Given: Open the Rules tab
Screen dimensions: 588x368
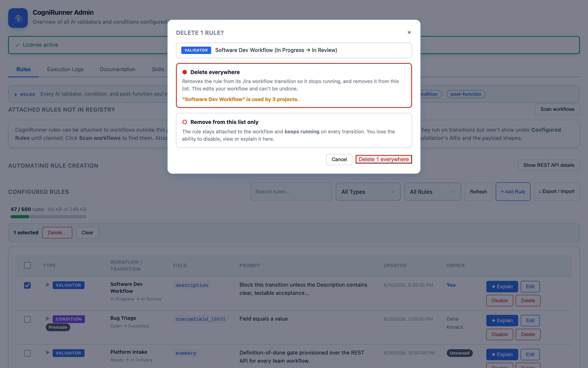Looking at the screenshot, I should 23,69.
